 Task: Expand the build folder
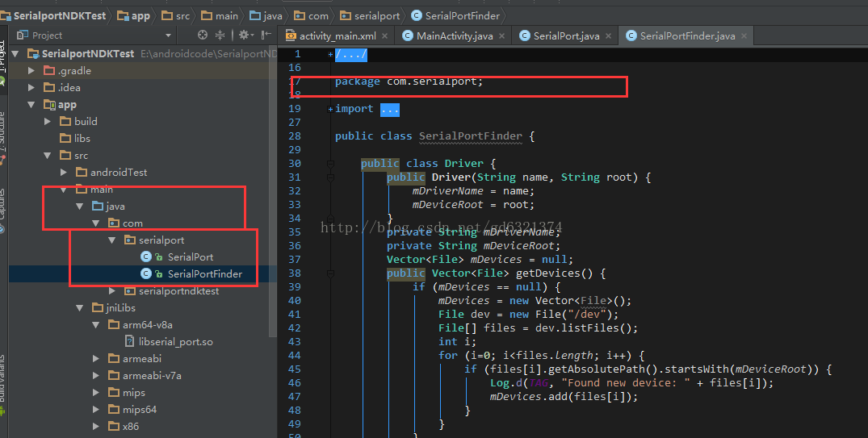48,121
